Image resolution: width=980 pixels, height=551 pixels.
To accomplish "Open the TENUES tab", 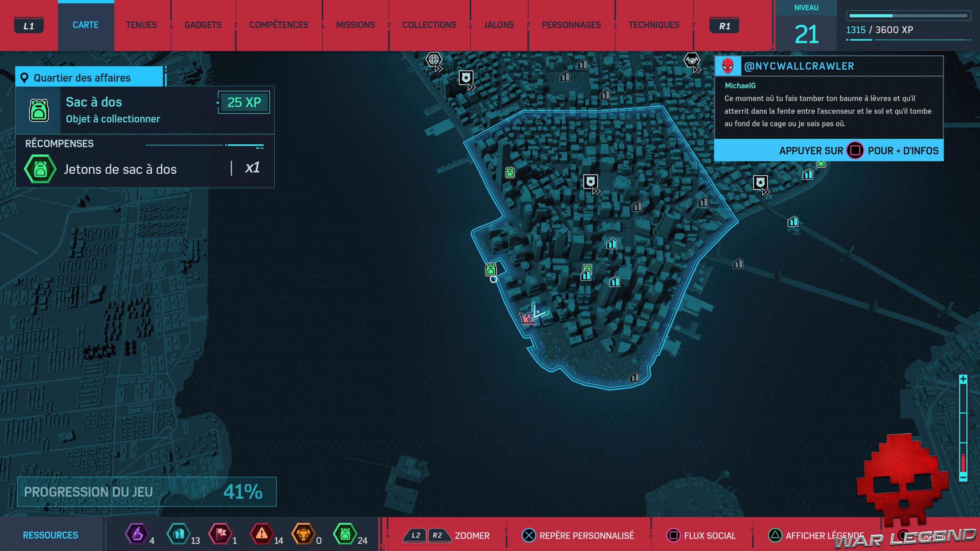I will tap(141, 25).
